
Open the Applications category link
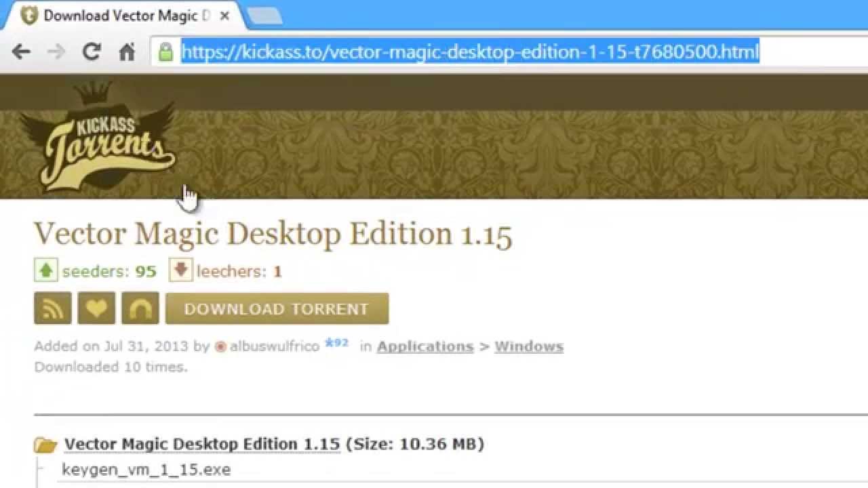click(x=425, y=346)
